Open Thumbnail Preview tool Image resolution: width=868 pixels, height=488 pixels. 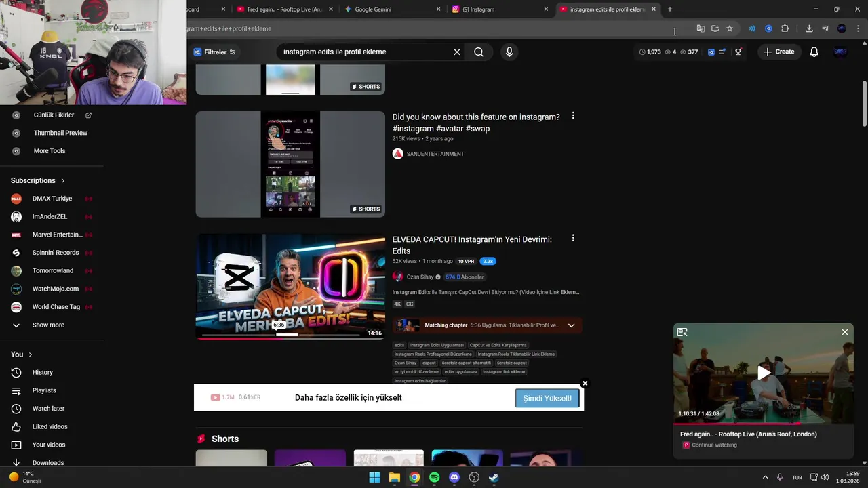60,133
